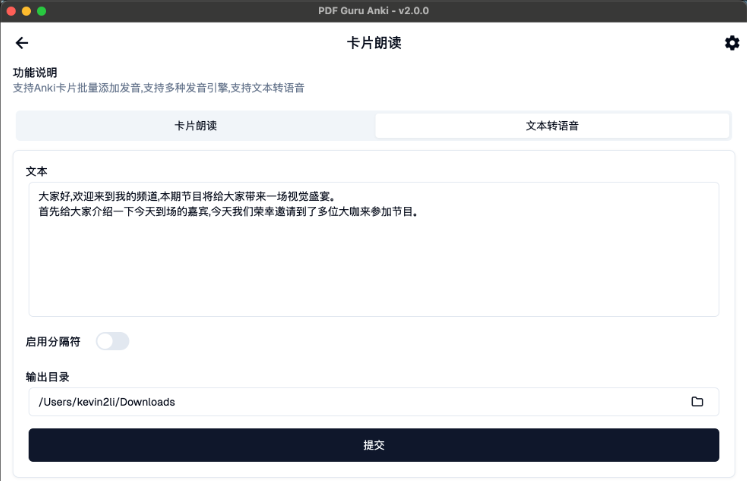Click the PDF Guru Anki window title bar
The image size is (747, 481).
[x=373, y=10]
